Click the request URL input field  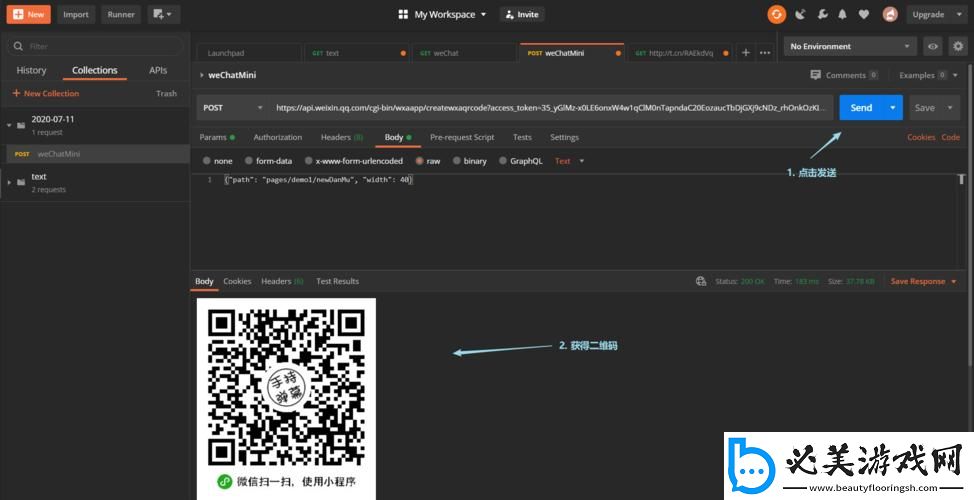point(550,108)
